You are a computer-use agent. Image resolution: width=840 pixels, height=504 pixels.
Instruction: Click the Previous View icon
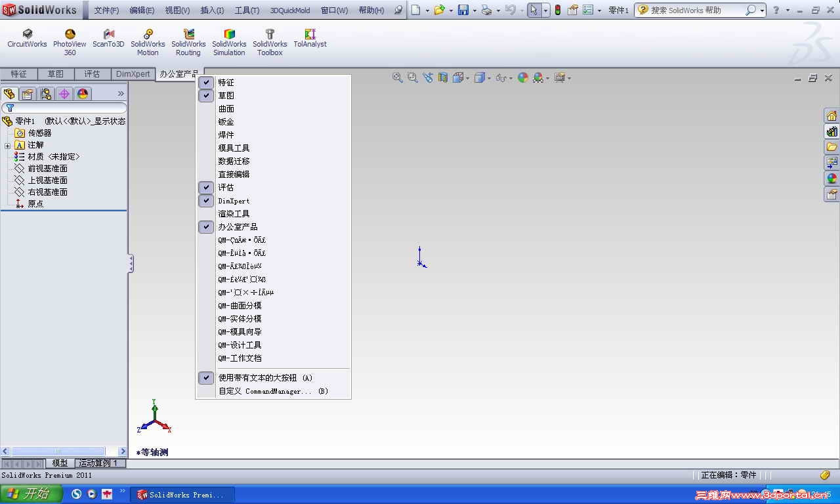click(428, 77)
